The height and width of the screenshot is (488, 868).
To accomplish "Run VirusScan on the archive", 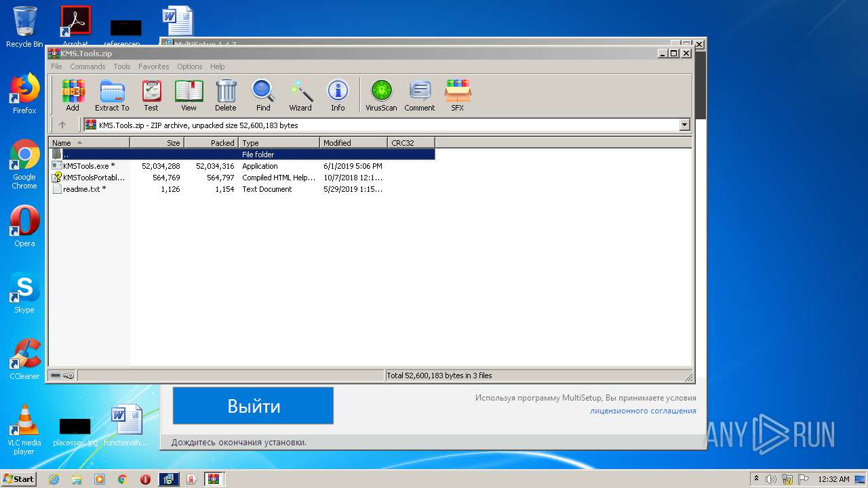I will tap(381, 95).
